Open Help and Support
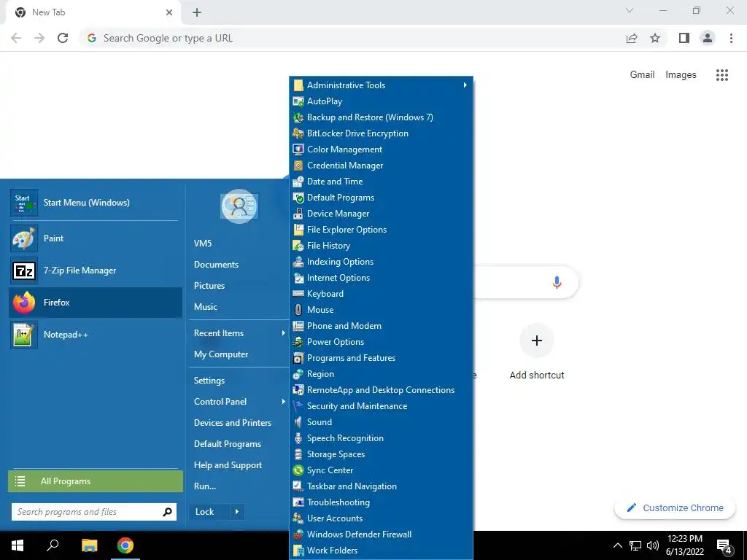747x560 pixels. (x=228, y=465)
